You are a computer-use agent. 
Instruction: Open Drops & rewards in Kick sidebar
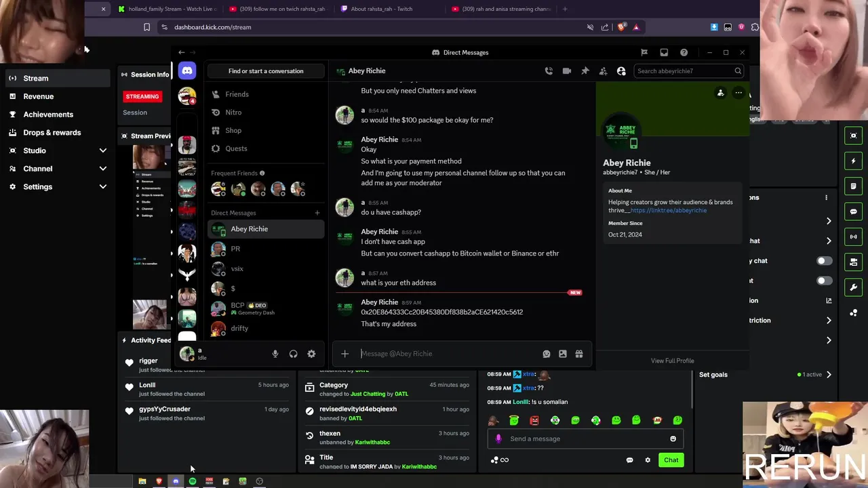57,133
